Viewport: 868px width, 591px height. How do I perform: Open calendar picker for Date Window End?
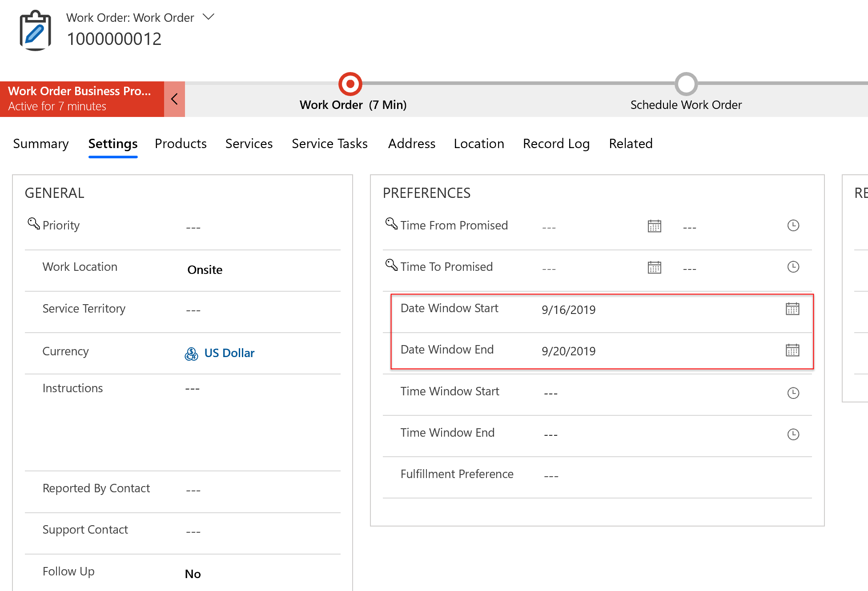tap(794, 350)
